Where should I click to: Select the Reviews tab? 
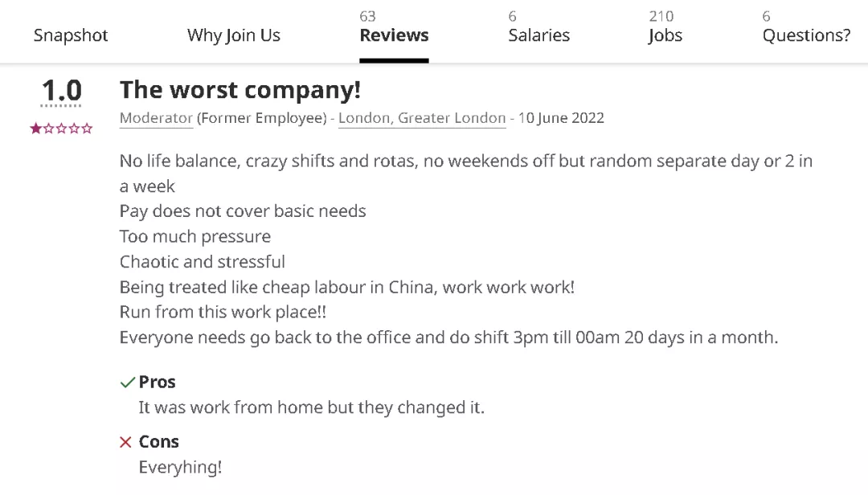tap(394, 35)
